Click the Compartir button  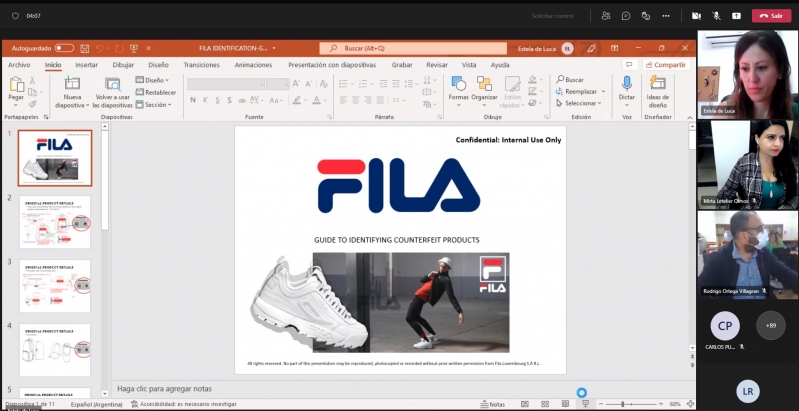(x=667, y=65)
